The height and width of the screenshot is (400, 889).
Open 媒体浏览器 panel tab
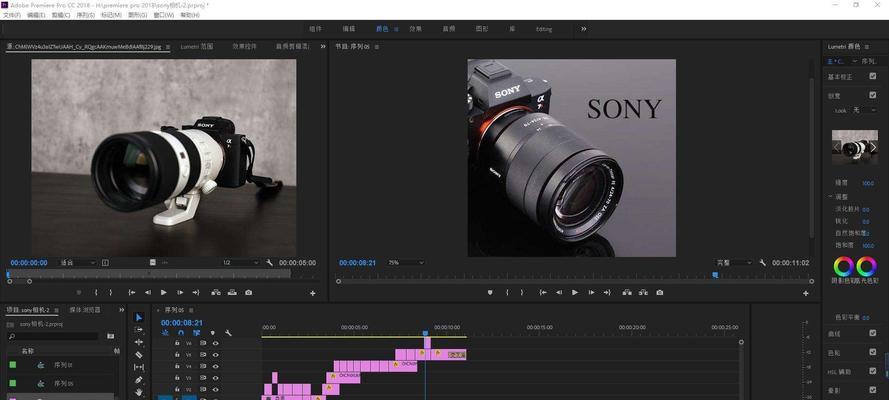tap(85, 310)
